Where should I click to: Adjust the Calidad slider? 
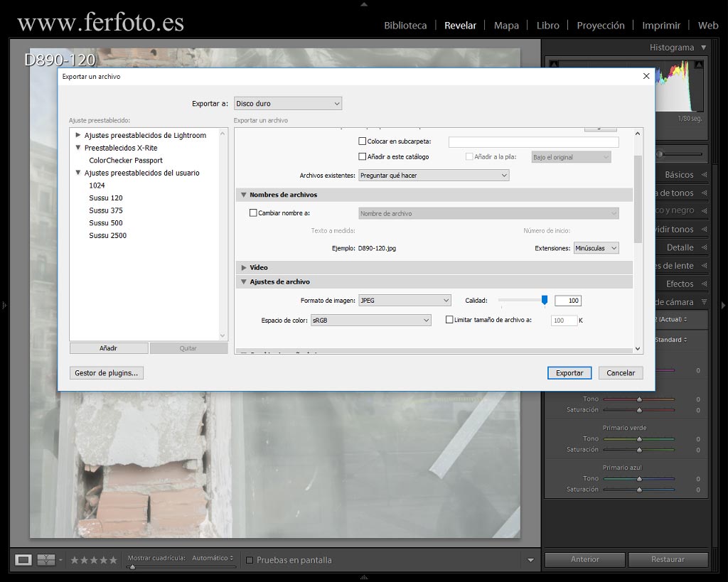(x=544, y=301)
